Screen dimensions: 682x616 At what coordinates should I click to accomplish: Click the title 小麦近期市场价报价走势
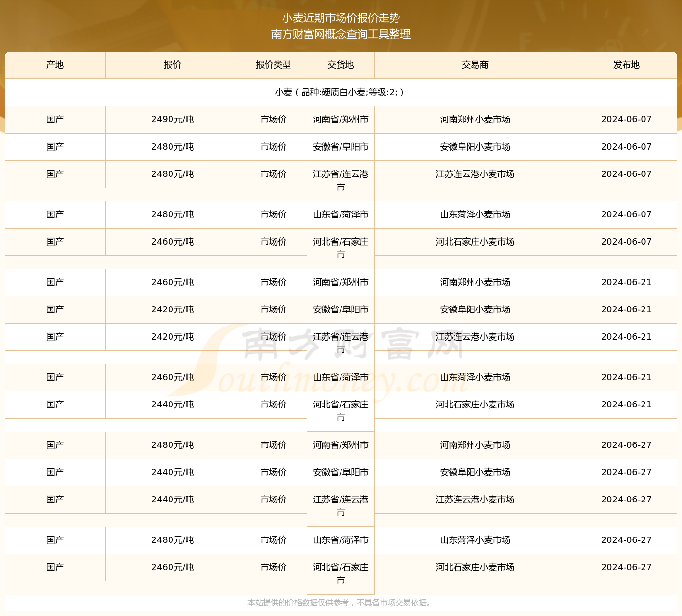(341, 18)
